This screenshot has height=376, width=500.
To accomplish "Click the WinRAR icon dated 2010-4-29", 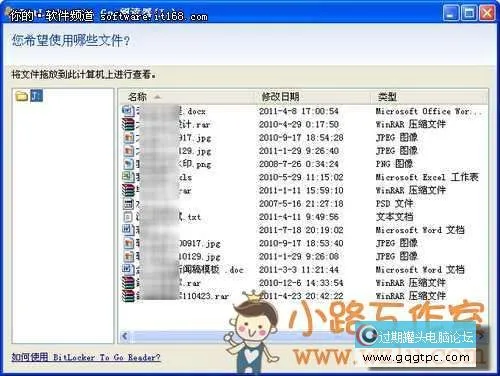I will click(x=128, y=124).
